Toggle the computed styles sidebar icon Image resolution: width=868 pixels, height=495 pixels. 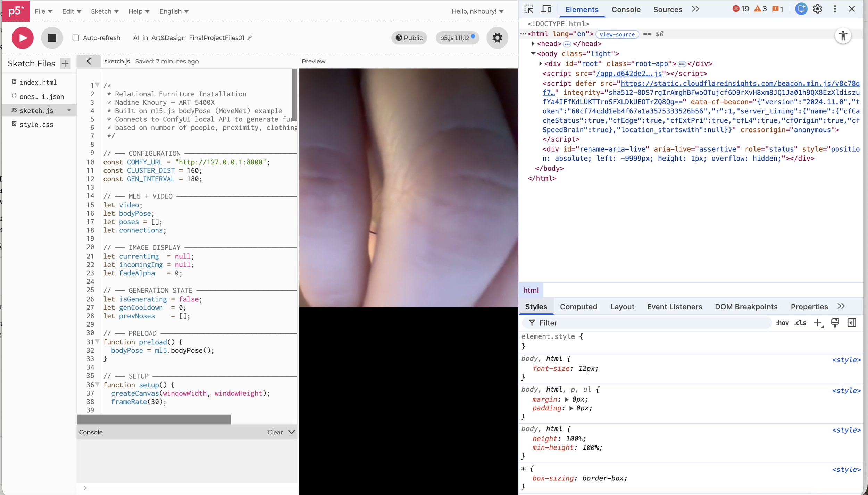tap(852, 323)
